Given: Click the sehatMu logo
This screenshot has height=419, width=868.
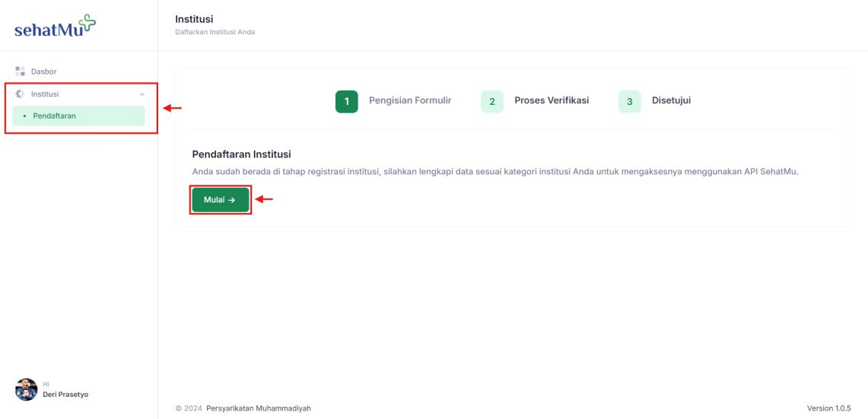Looking at the screenshot, I should tap(55, 26).
